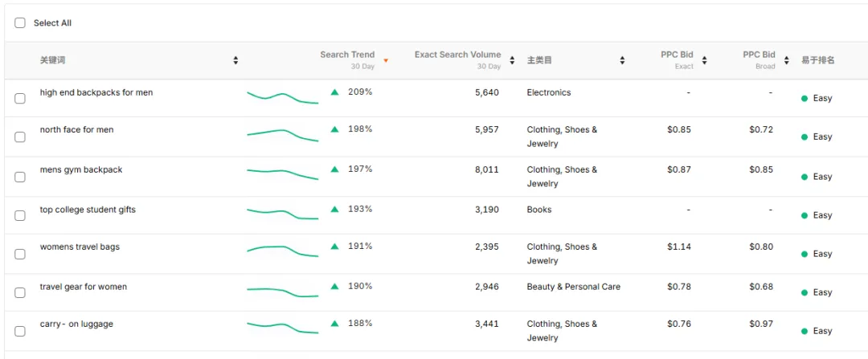Click green up arrow beside 198% trend

coord(334,129)
